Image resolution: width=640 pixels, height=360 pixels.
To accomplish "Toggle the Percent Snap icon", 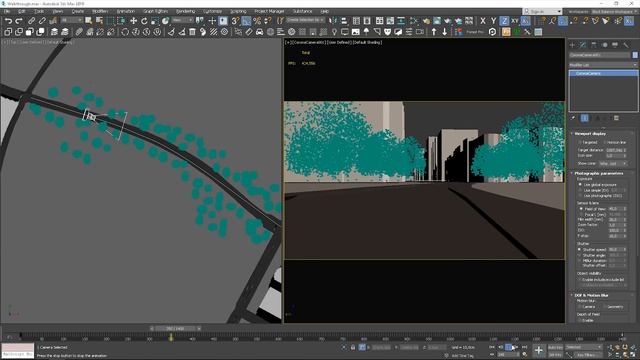I will pyautogui.click(x=257, y=21).
